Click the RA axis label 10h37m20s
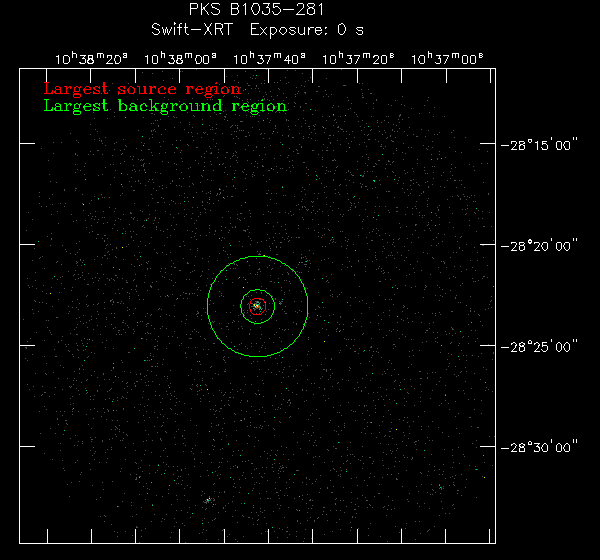 [x=358, y=59]
